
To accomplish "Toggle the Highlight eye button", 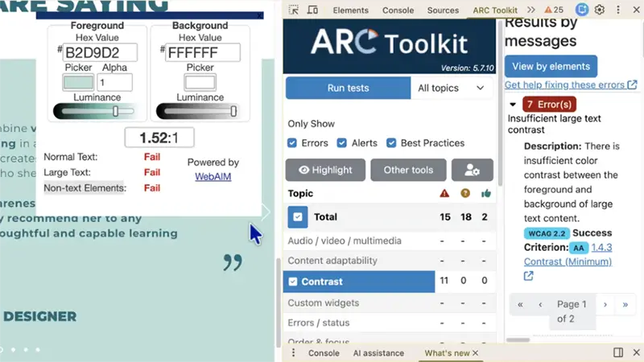I will click(x=325, y=170).
